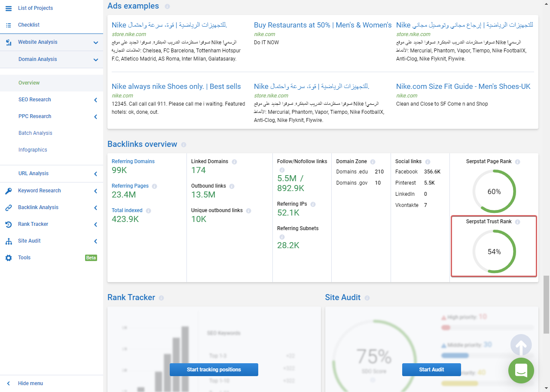Open ad 'Buy Restaurants at 50%'

[x=323, y=25]
